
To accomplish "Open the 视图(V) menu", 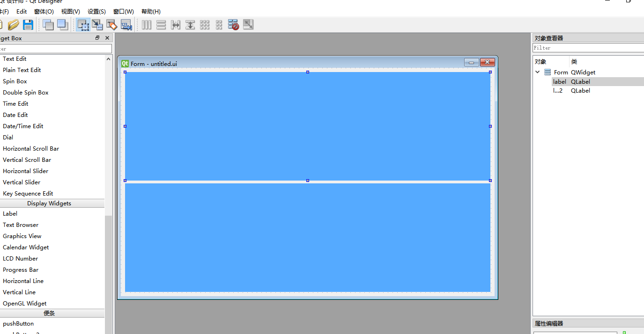I will [70, 11].
